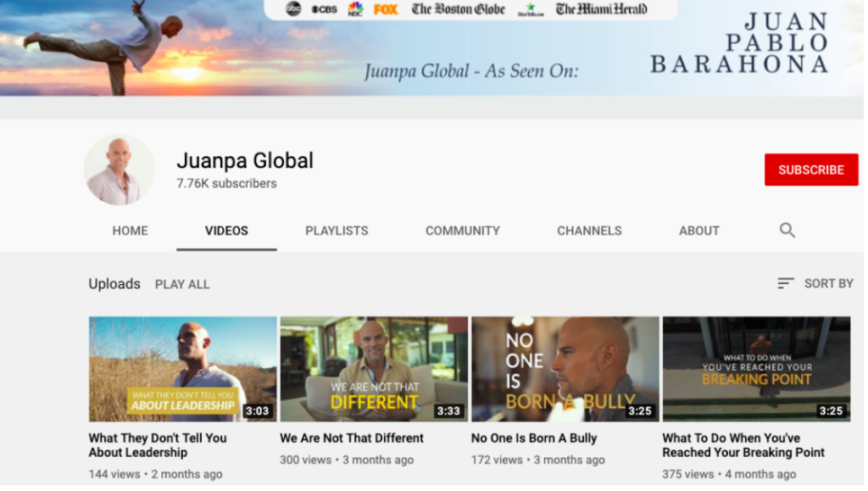Open the 'We Are Not That Different' thumbnail
868x491 pixels.
pos(374,369)
